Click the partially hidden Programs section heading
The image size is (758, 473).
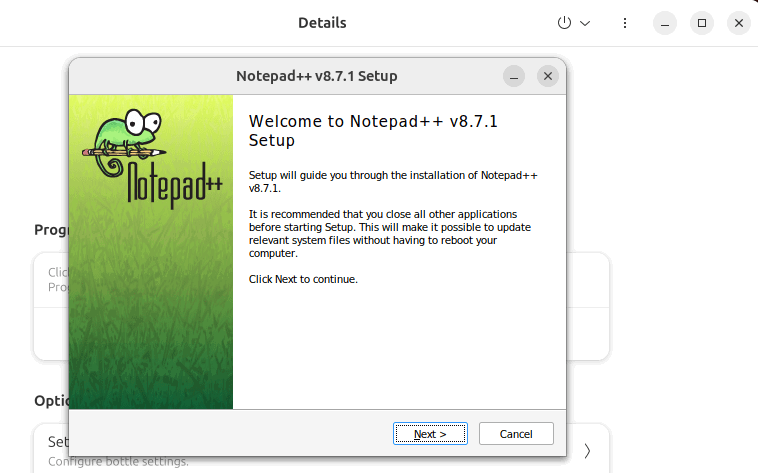(x=50, y=230)
